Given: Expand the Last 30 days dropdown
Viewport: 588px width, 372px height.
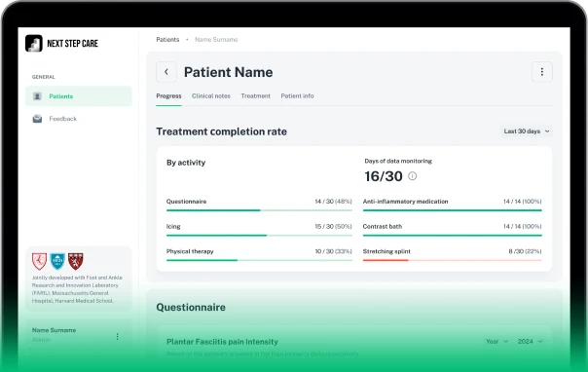Looking at the screenshot, I should (x=527, y=131).
